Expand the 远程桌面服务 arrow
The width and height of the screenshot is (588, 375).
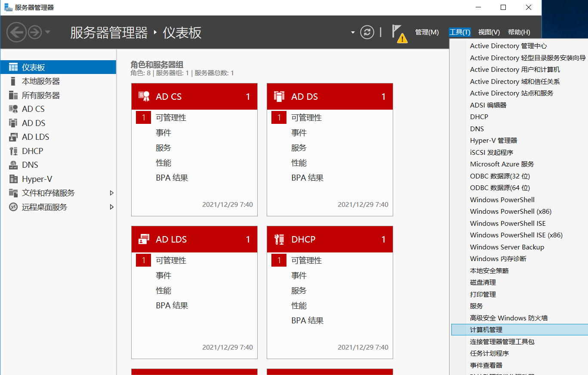112,207
